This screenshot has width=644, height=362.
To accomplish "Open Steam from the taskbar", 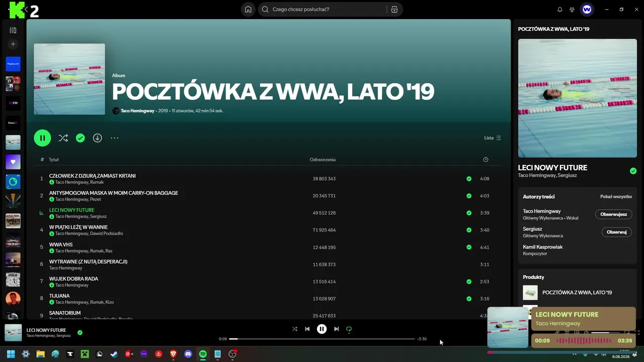I will tap(114, 354).
